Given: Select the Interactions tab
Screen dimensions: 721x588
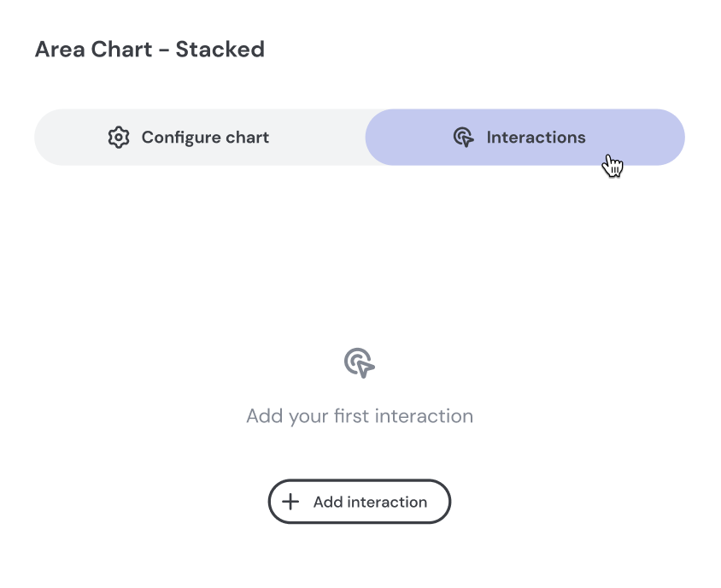Looking at the screenshot, I should pos(525,138).
